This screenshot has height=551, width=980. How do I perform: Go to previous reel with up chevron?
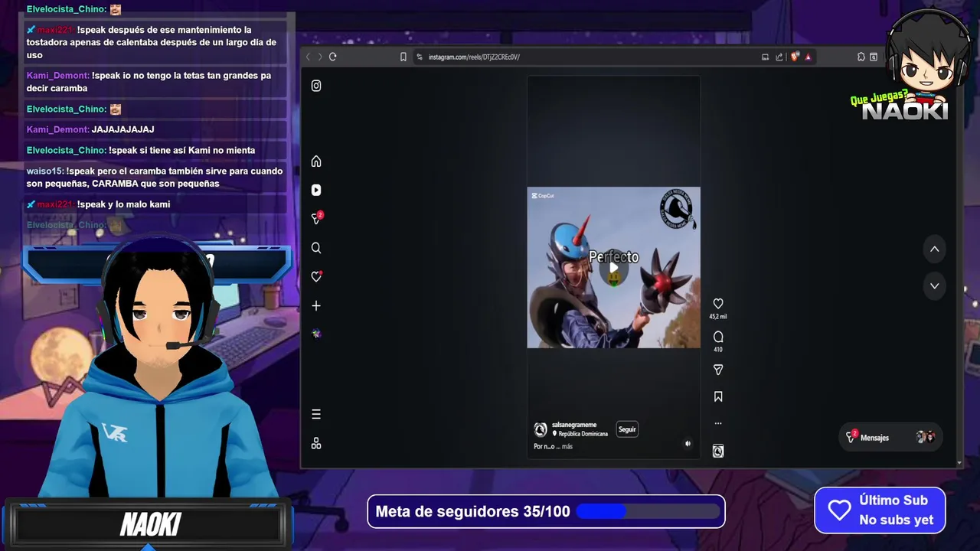935,249
